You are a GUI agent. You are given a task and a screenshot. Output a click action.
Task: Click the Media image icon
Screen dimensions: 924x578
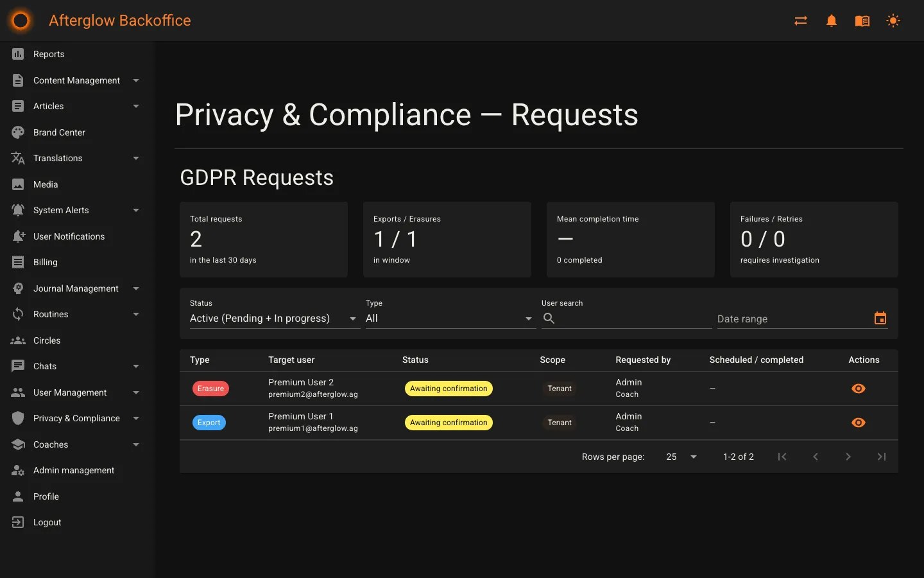tap(18, 184)
